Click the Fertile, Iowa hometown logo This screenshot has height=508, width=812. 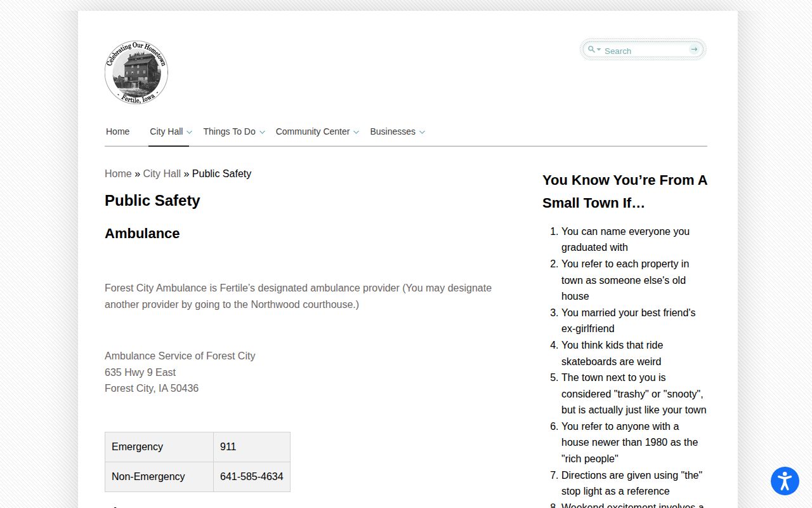coord(136,72)
